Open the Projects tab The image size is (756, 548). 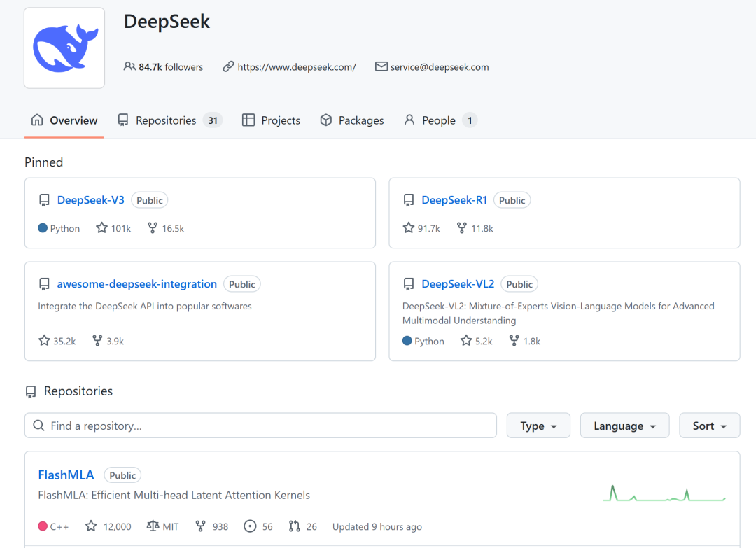pyautogui.click(x=271, y=120)
